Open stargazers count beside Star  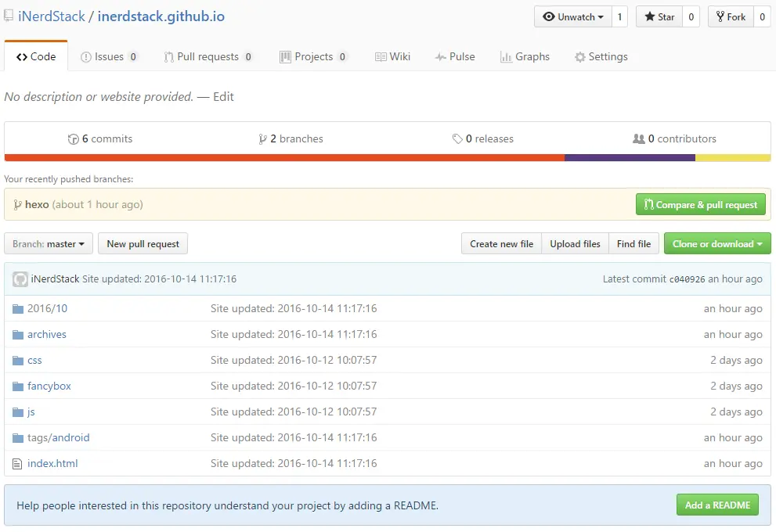(x=691, y=16)
